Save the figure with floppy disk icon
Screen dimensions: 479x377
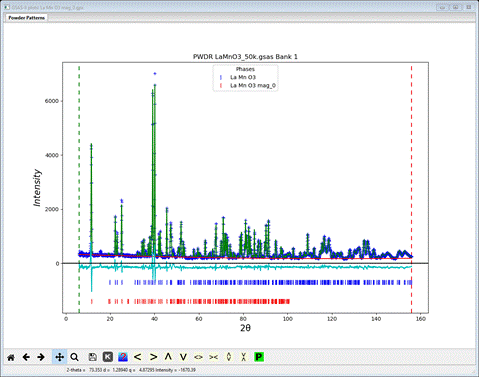point(93,357)
